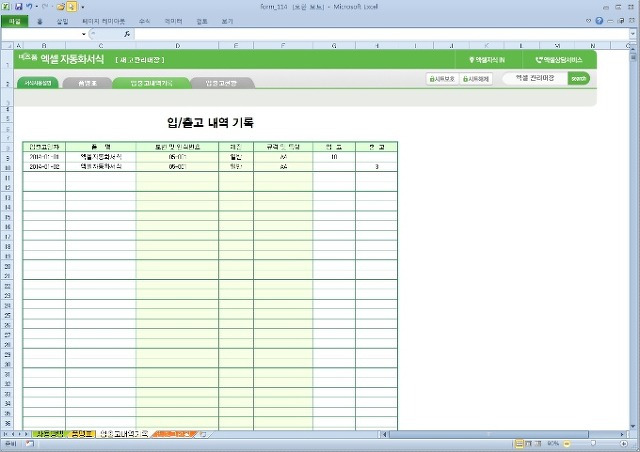
Task: Click the last-sheet navigation arrow
Action: click(x=27, y=434)
